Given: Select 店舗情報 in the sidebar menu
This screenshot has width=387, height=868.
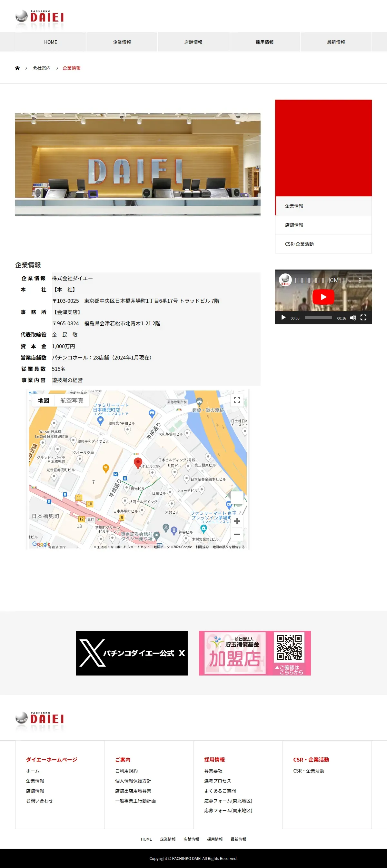Looking at the screenshot, I should (x=323, y=225).
